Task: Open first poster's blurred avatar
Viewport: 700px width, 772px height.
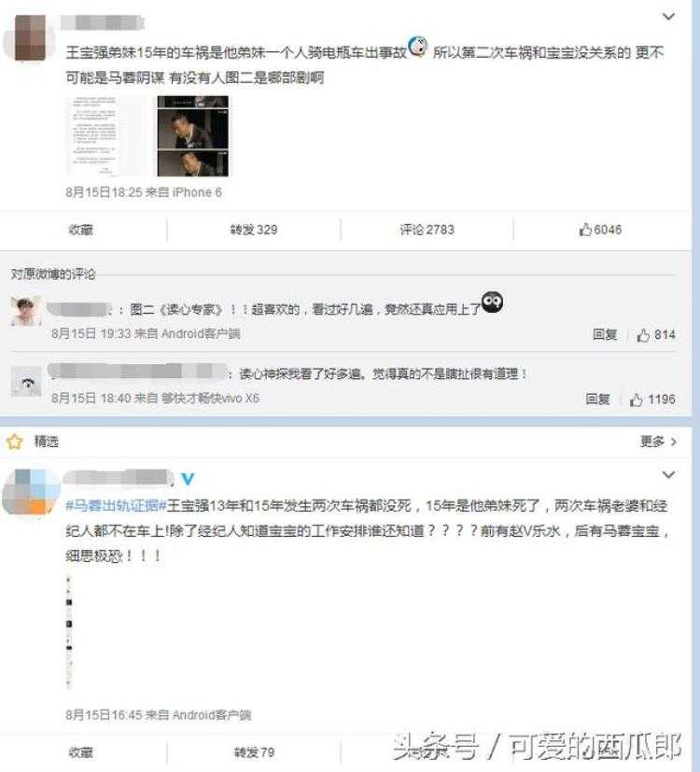Action: click(31, 38)
